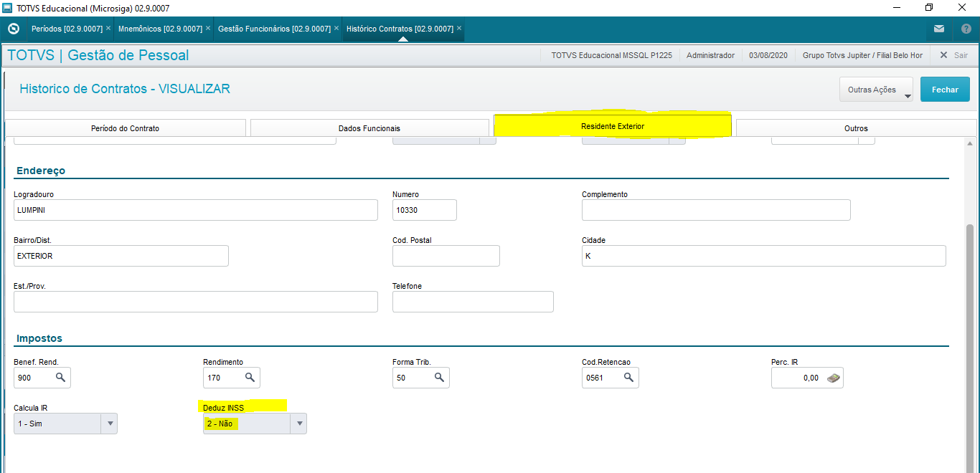Click the Est./Prov. input field
Image resolution: width=980 pixels, height=473 pixels.
pyautogui.click(x=196, y=302)
